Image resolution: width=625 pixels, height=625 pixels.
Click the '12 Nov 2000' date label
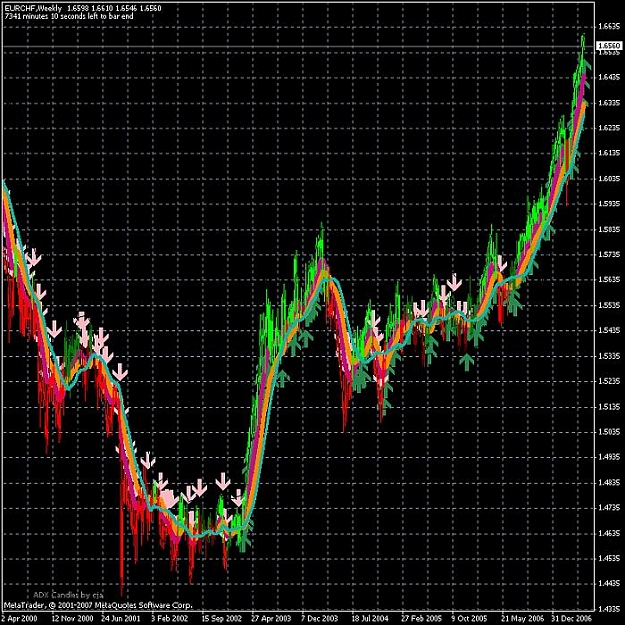point(72,619)
